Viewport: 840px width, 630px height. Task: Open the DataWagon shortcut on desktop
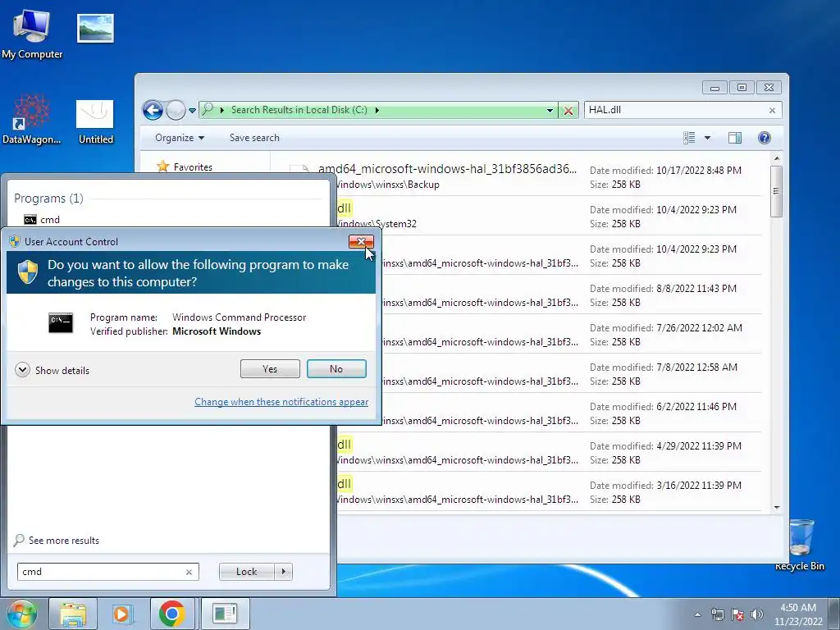tap(32, 120)
